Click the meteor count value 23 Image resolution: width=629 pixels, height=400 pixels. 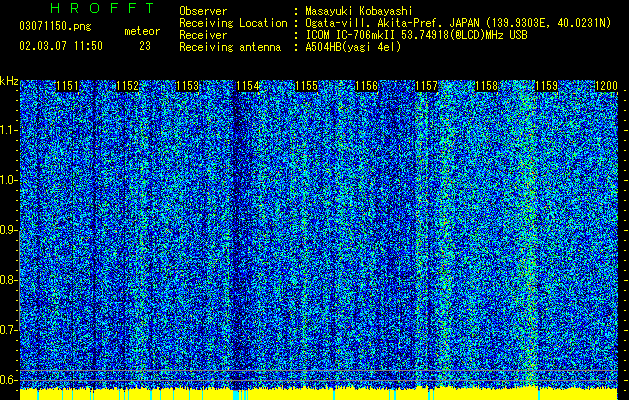(145, 46)
